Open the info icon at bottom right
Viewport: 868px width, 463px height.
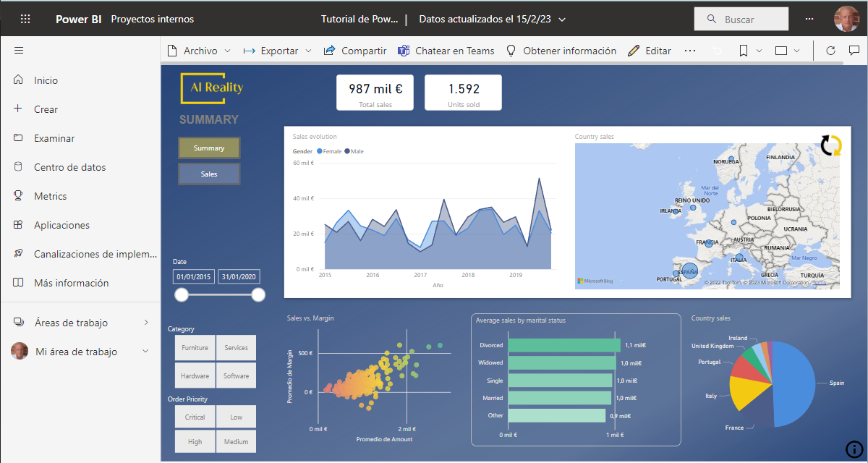[853, 449]
